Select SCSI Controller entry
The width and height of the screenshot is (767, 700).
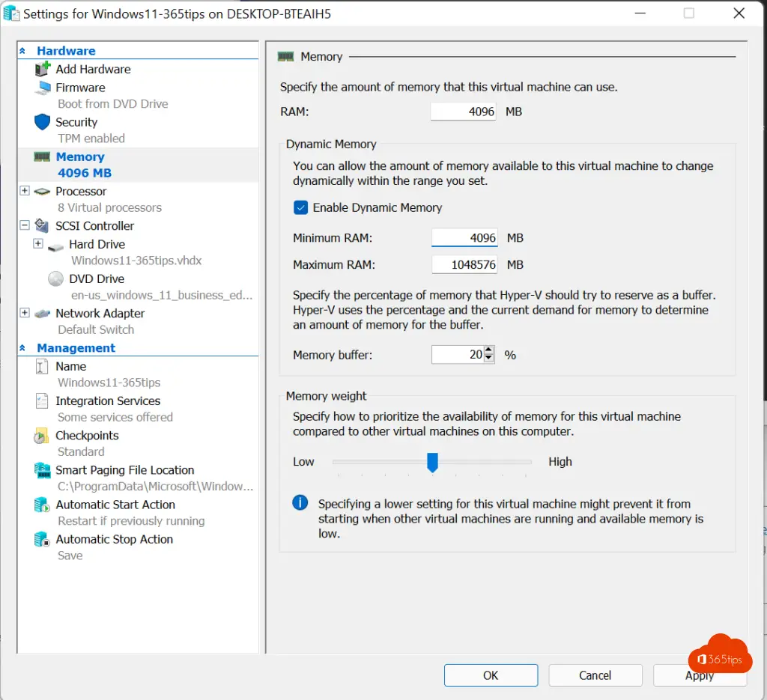(94, 226)
